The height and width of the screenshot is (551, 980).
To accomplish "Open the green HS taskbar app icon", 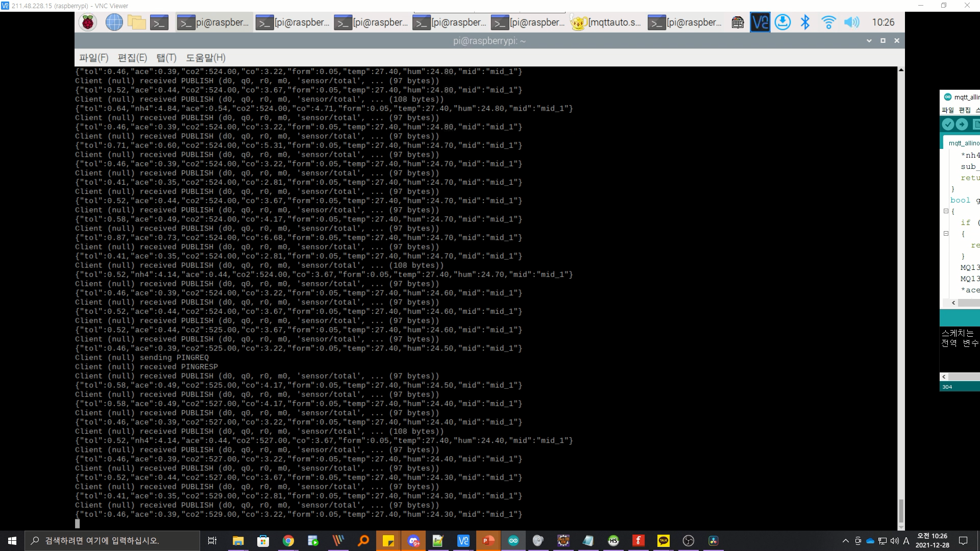I will pos(614,541).
